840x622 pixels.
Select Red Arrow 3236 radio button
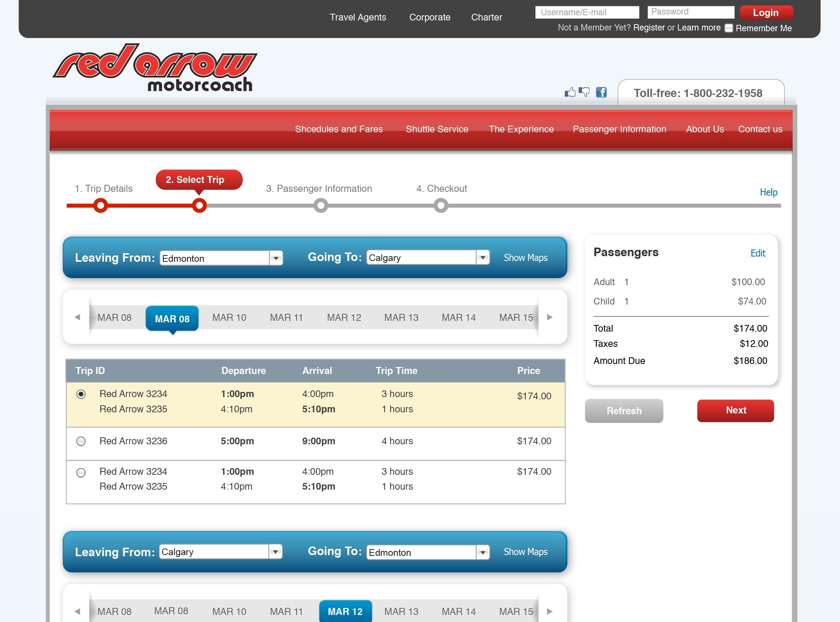coord(80,441)
